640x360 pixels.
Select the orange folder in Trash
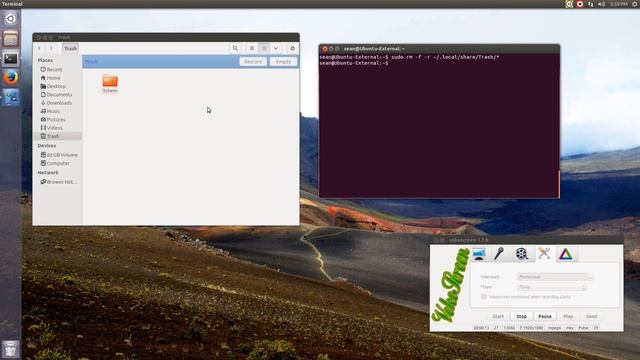pos(110,84)
